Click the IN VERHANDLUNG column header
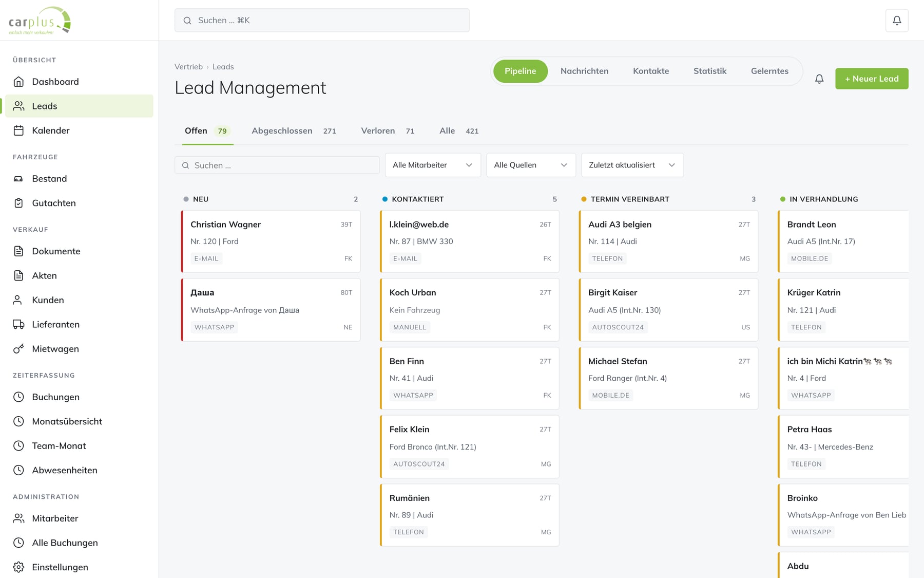This screenshot has height=578, width=924. [x=823, y=199]
